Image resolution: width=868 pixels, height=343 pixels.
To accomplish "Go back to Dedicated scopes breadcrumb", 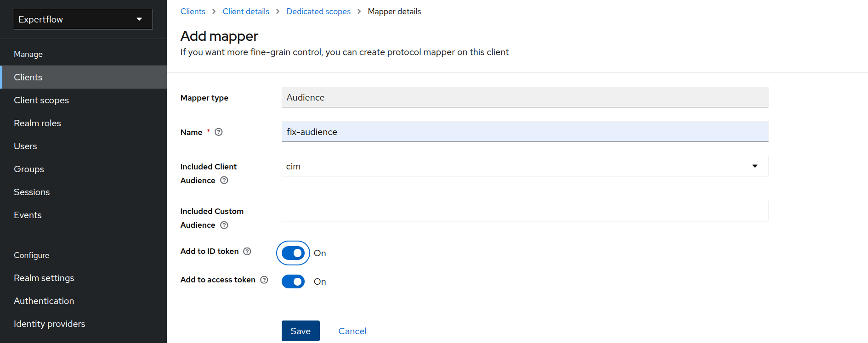I will pyautogui.click(x=318, y=11).
